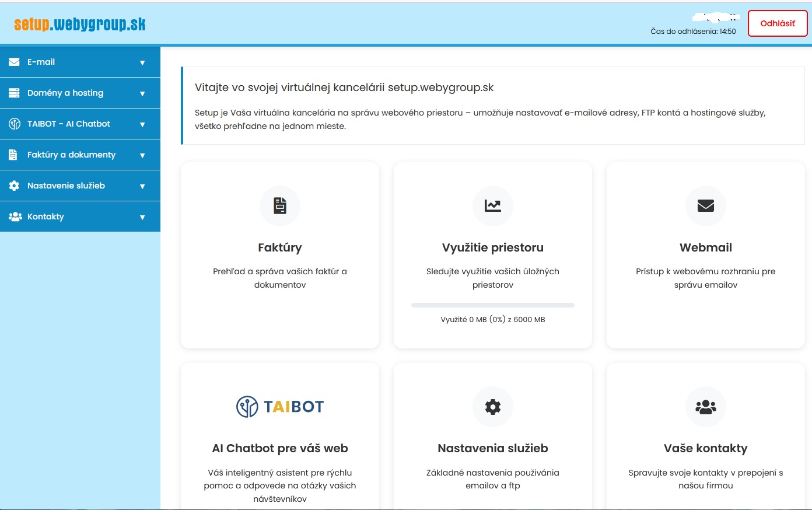Open the Webmail envelope icon

click(x=706, y=205)
